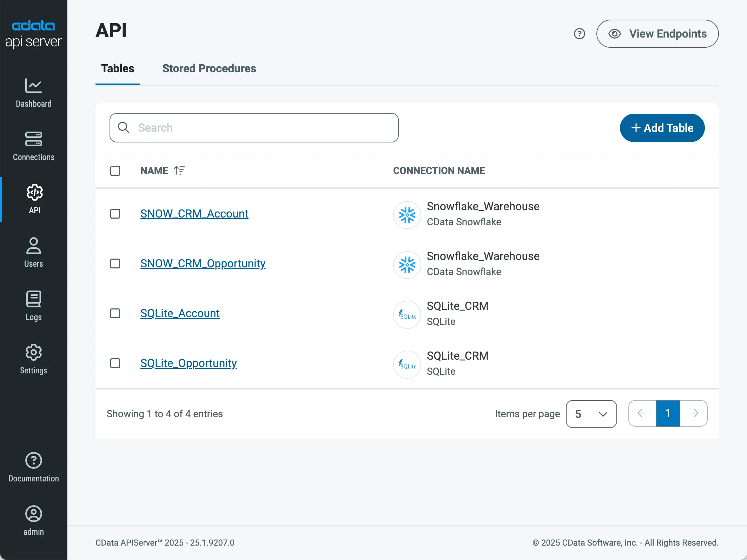This screenshot has width=747, height=560.
Task: Select all tables with header checkbox
Action: (115, 171)
